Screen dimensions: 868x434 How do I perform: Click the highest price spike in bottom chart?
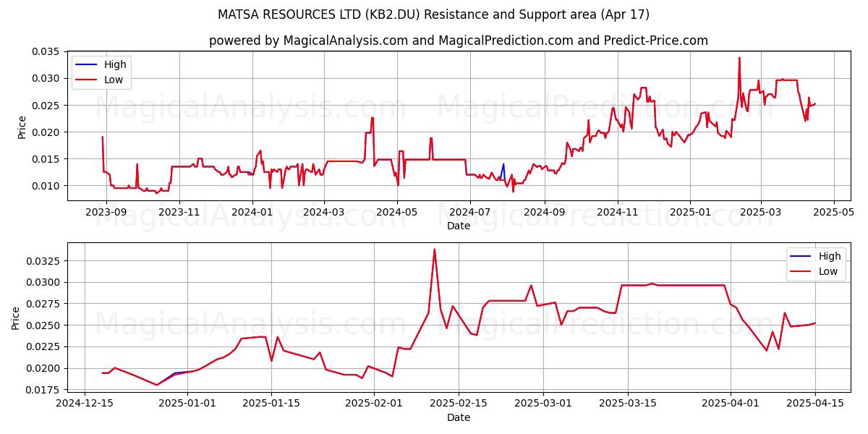pyautogui.click(x=434, y=250)
